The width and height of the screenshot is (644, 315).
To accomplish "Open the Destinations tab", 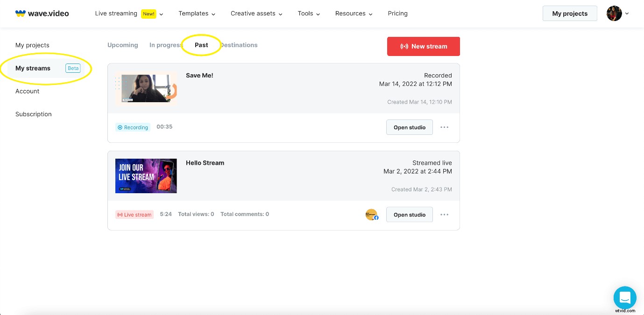I will click(239, 45).
